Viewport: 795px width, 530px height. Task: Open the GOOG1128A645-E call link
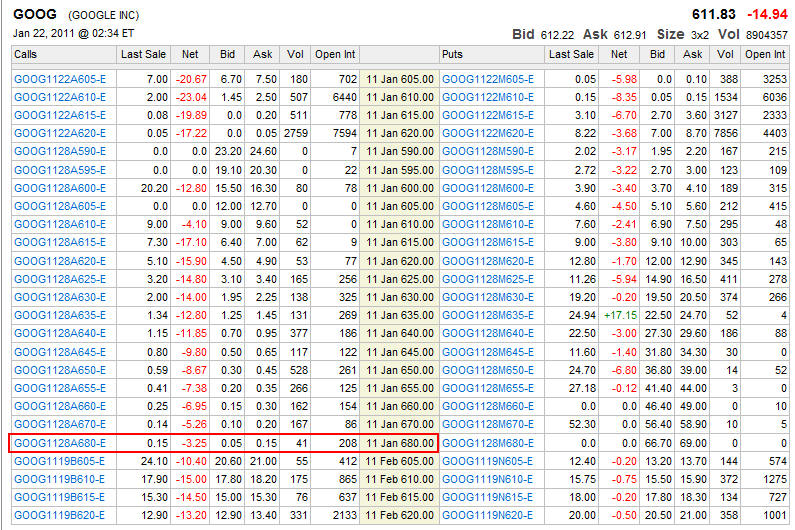point(58,352)
